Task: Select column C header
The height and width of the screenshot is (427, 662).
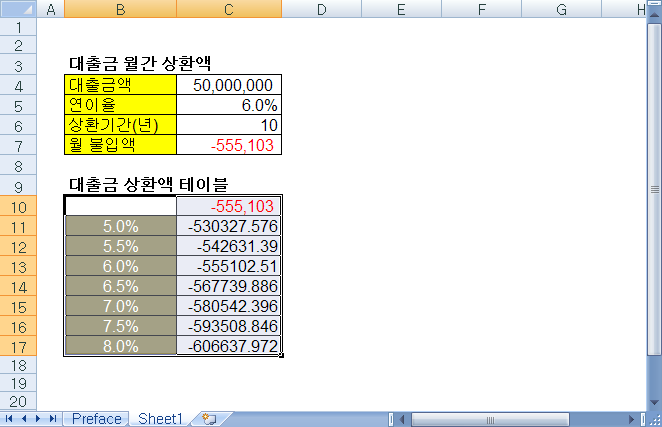Action: [x=229, y=8]
